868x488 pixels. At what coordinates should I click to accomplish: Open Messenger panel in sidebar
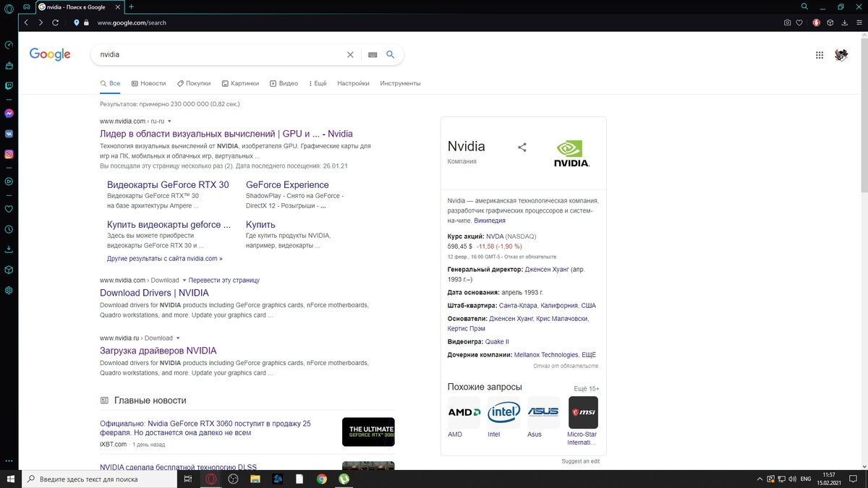(9, 114)
